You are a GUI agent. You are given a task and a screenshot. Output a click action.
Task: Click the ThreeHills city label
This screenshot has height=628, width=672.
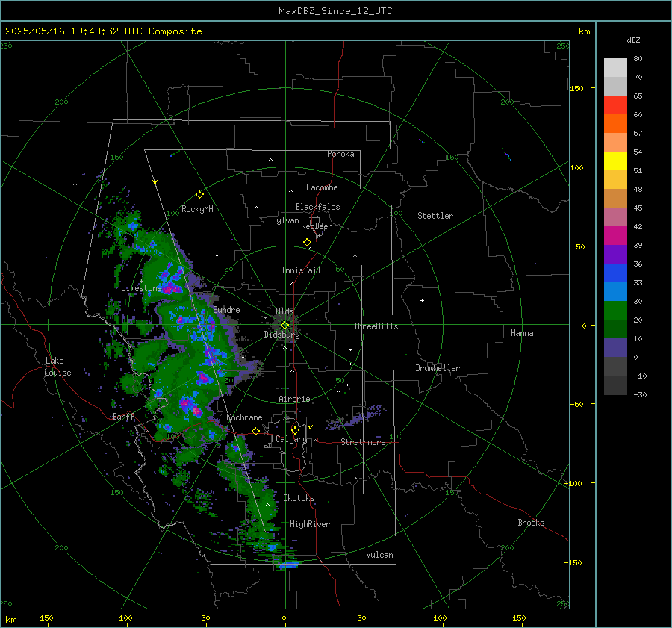coord(376,326)
